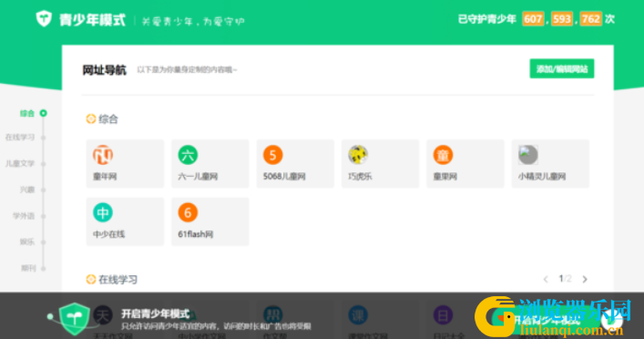
Task: Open the teal 中少在线 icon
Action: tap(103, 212)
